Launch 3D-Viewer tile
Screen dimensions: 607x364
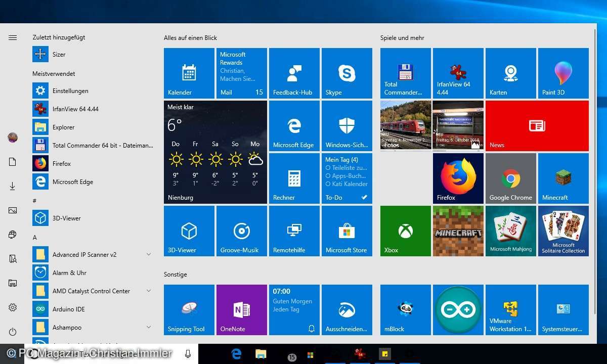[189, 231]
